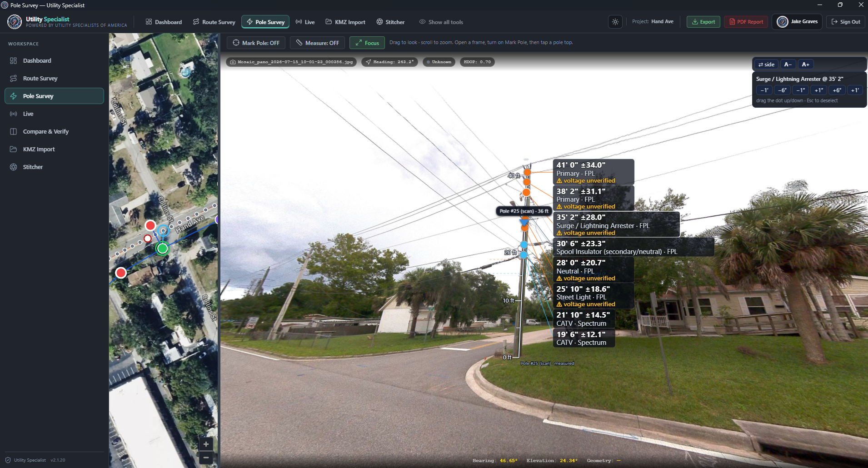868x468 pixels.
Task: Open KMZ Import in the sidebar
Action: (54, 149)
